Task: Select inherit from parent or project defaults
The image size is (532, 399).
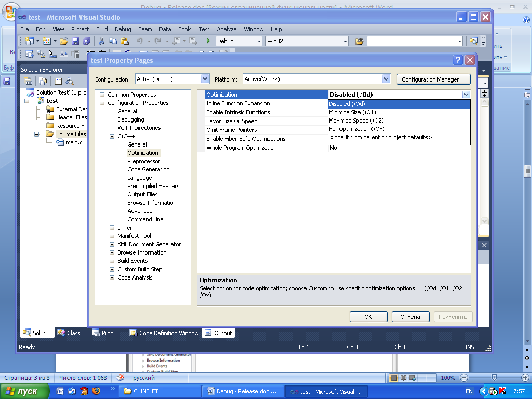Action: pos(399,137)
